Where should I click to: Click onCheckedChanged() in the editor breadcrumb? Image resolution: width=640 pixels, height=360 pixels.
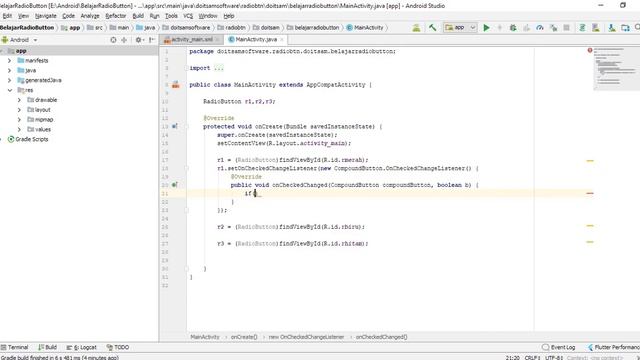(382, 337)
